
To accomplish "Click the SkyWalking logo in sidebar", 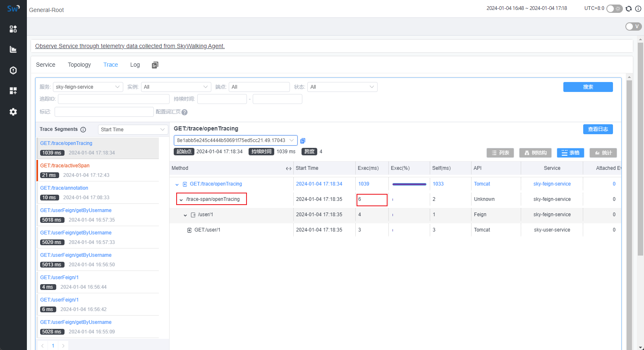I will tap(13, 8).
